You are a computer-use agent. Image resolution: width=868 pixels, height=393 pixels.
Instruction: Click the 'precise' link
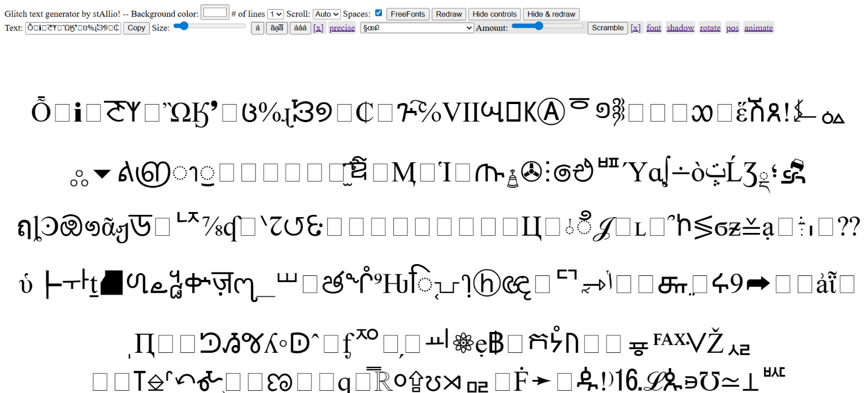tap(342, 28)
